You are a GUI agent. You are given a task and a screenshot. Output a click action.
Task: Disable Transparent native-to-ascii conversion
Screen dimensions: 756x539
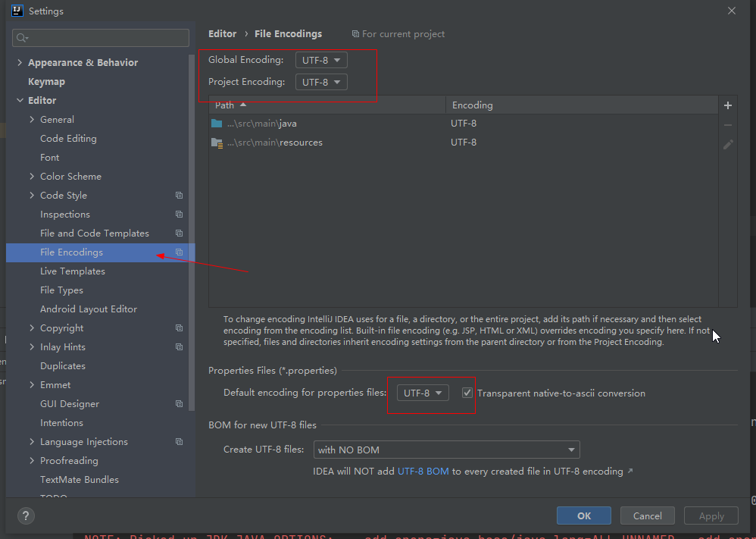[467, 392]
